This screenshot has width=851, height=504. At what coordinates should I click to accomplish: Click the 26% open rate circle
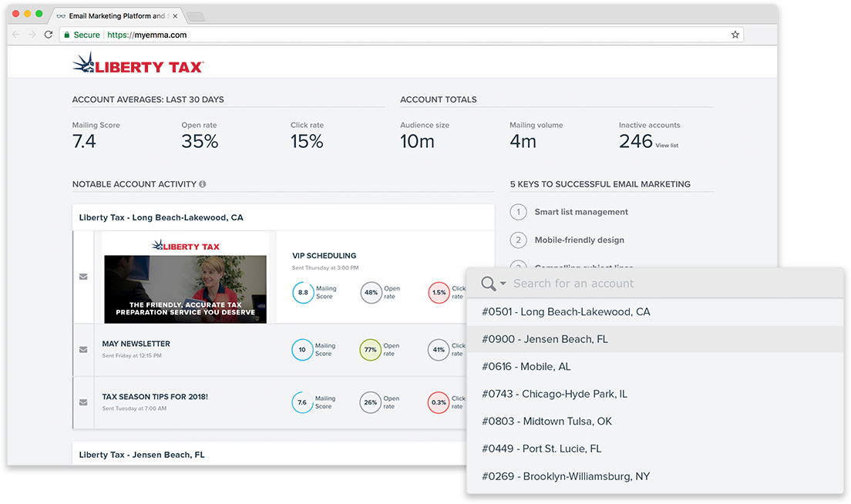(x=370, y=402)
